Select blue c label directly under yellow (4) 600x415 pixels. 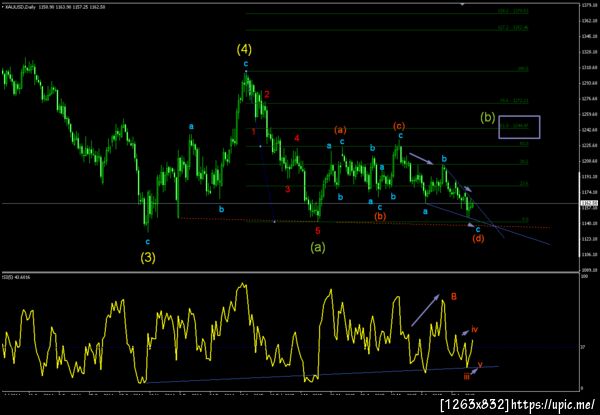coord(246,64)
